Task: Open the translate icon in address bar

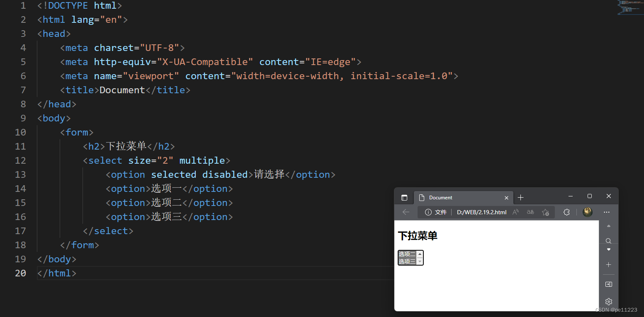Action: (530, 212)
